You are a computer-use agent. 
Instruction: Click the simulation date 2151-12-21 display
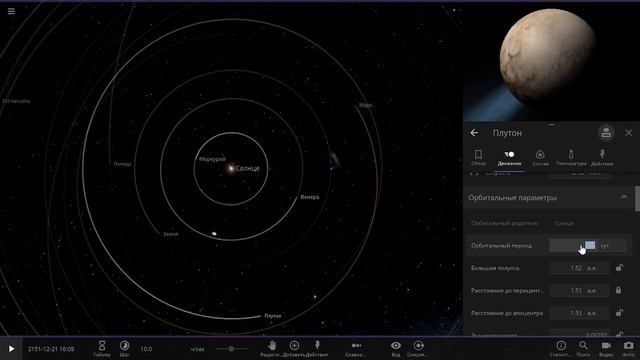(51, 349)
